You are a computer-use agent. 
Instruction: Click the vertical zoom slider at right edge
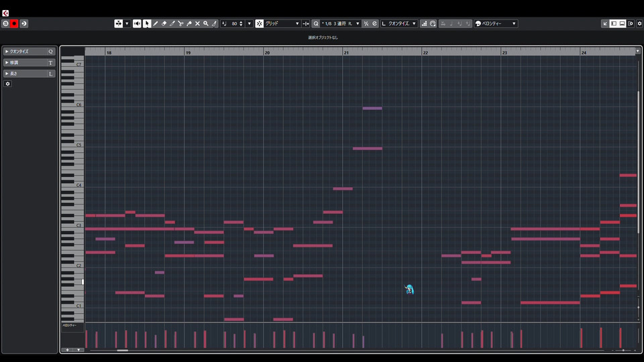coord(638,307)
